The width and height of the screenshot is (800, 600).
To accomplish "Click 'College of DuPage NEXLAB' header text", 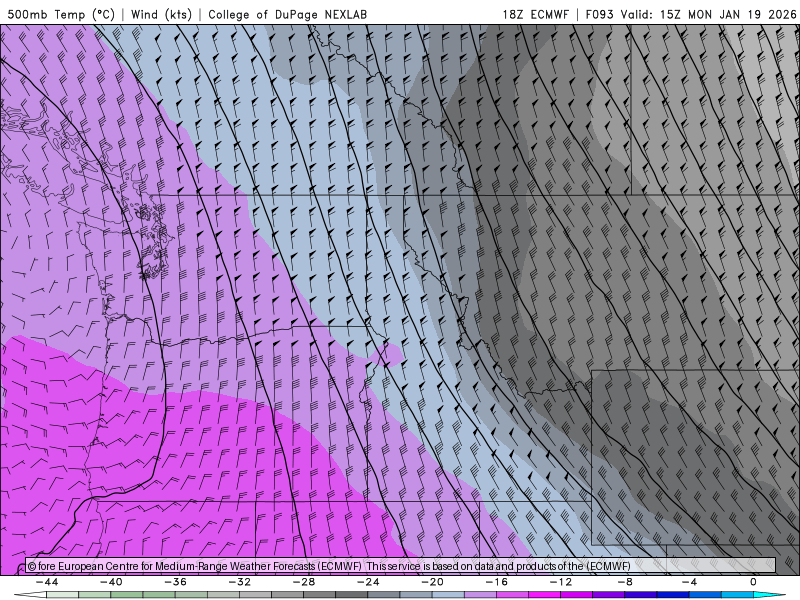I will point(287,15).
